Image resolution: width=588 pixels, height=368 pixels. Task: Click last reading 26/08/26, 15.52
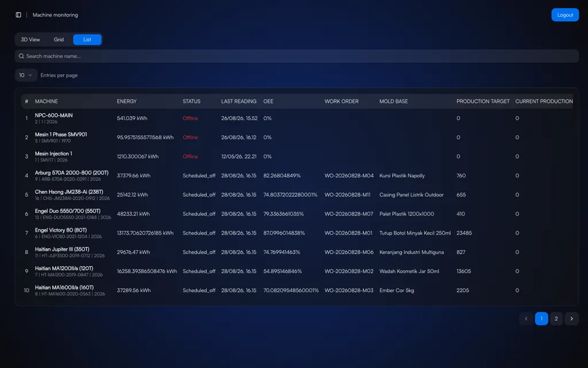click(239, 118)
